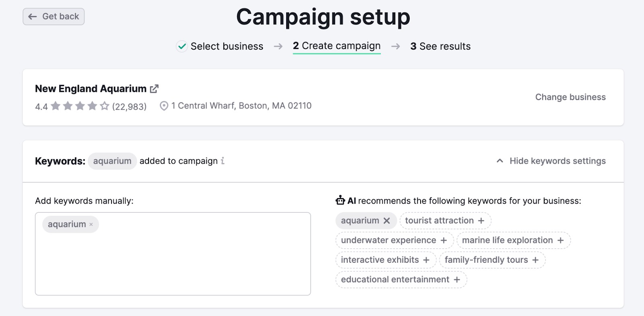The image size is (644, 316).
Task: Click the info icon after "added to campaign"
Action: (222, 161)
